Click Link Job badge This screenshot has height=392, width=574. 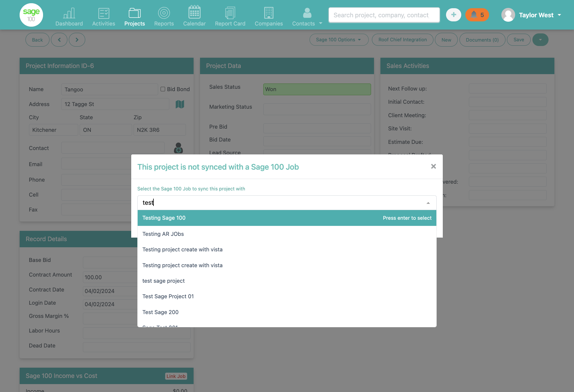pyautogui.click(x=176, y=376)
